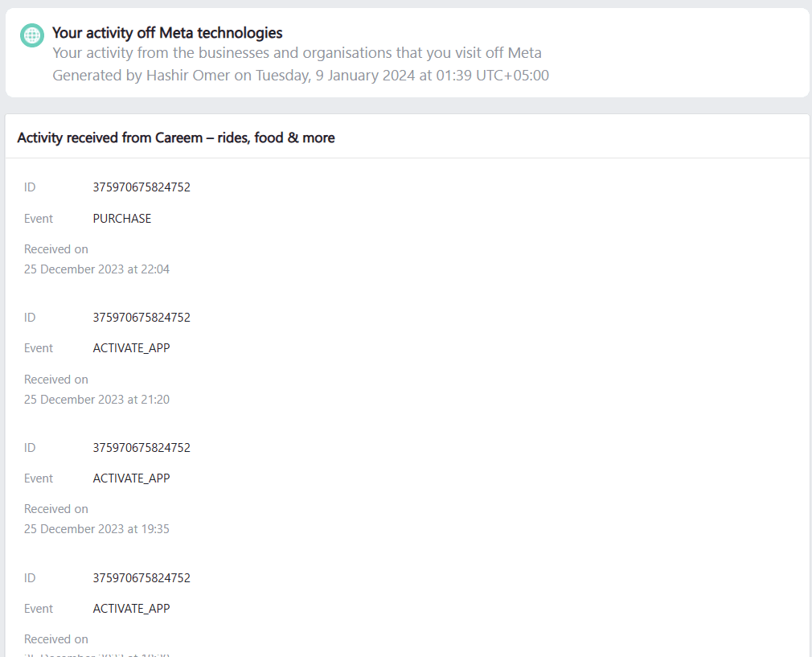
Task: Click the ID number above the PURCHASE event
Action: (x=141, y=187)
